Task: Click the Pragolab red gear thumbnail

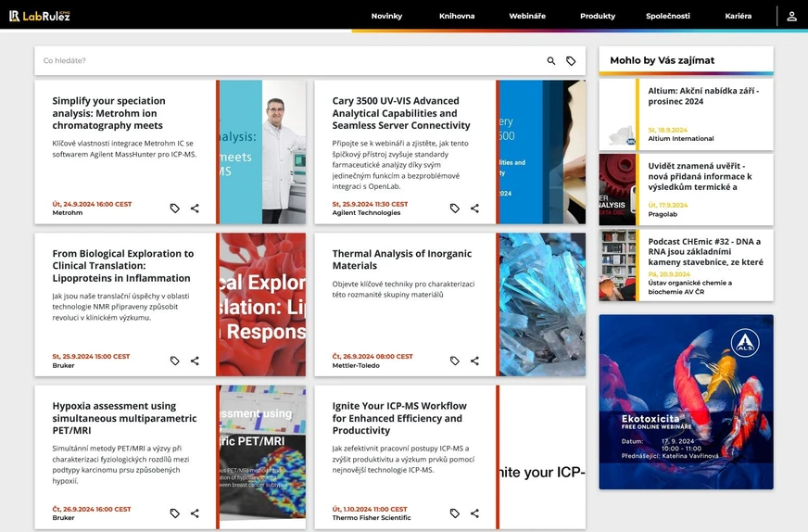Action: point(617,190)
